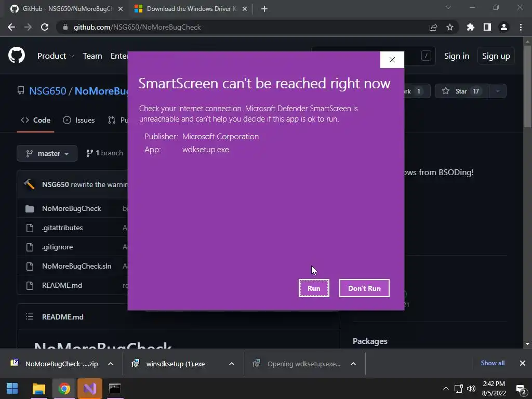This screenshot has width=532, height=399.
Task: Click the Sign up button
Action: tap(496, 56)
